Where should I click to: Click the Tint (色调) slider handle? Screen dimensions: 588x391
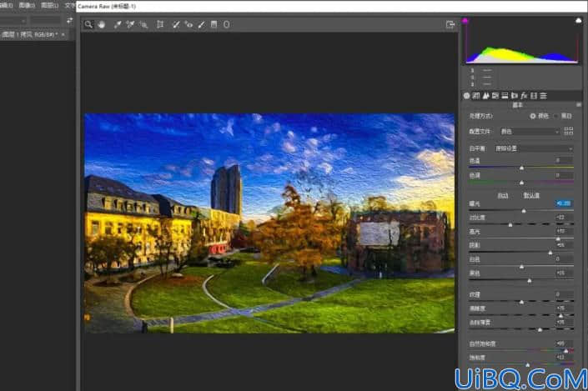tap(521, 183)
